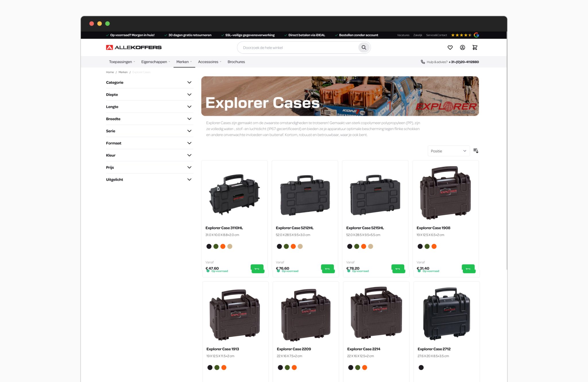Call the help phone number
The height and width of the screenshot is (382, 588).
(x=464, y=62)
